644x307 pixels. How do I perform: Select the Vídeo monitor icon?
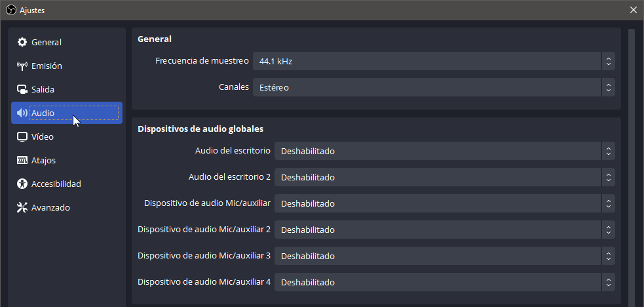tap(22, 136)
